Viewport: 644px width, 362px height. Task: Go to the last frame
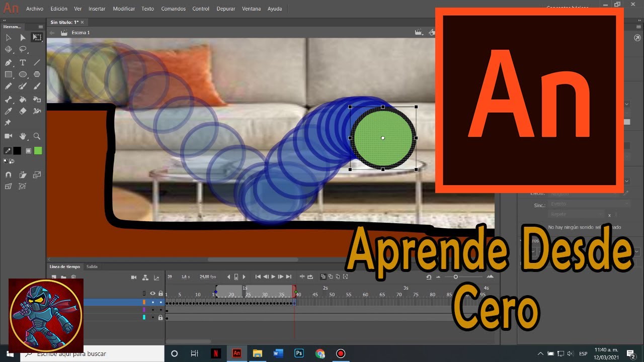289,277
